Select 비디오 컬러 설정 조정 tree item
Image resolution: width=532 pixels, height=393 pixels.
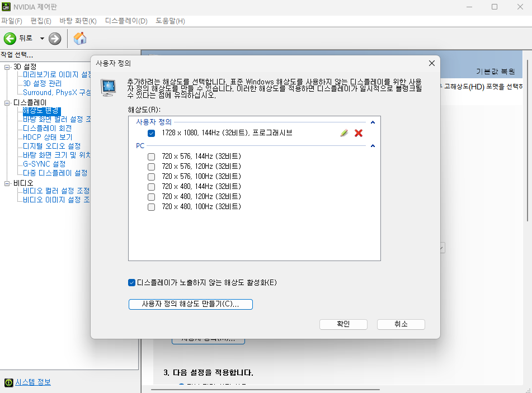pyautogui.click(x=56, y=191)
